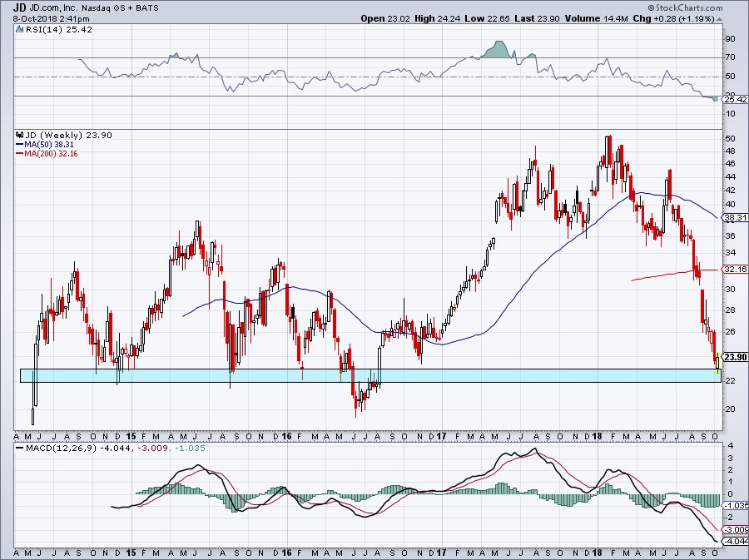The image size is (749, 560).
Task: Click the black MACD legend line swatch
Action: tap(20, 448)
